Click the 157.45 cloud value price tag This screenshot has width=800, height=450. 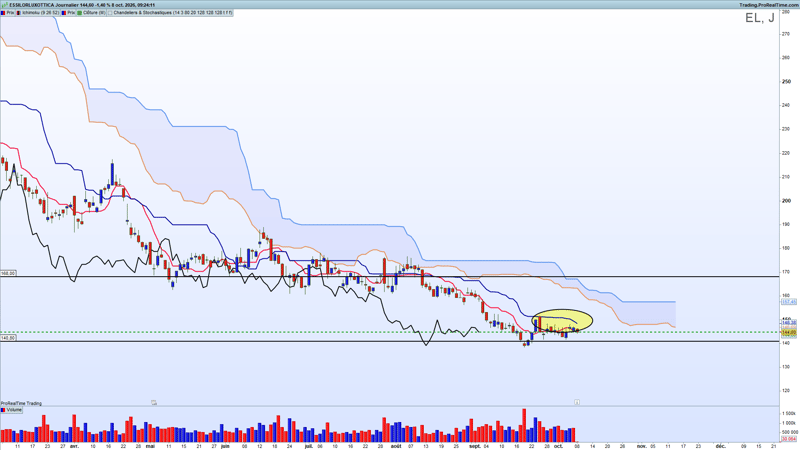789,302
